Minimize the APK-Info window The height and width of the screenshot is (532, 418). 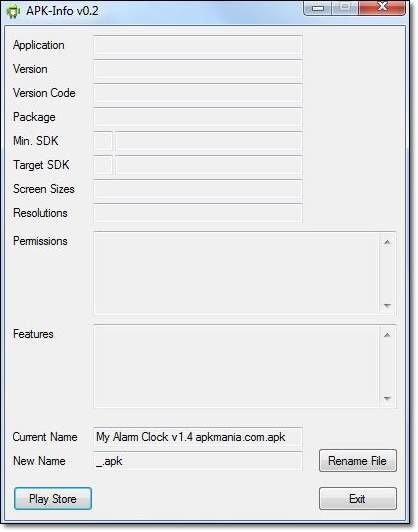(318, 8)
